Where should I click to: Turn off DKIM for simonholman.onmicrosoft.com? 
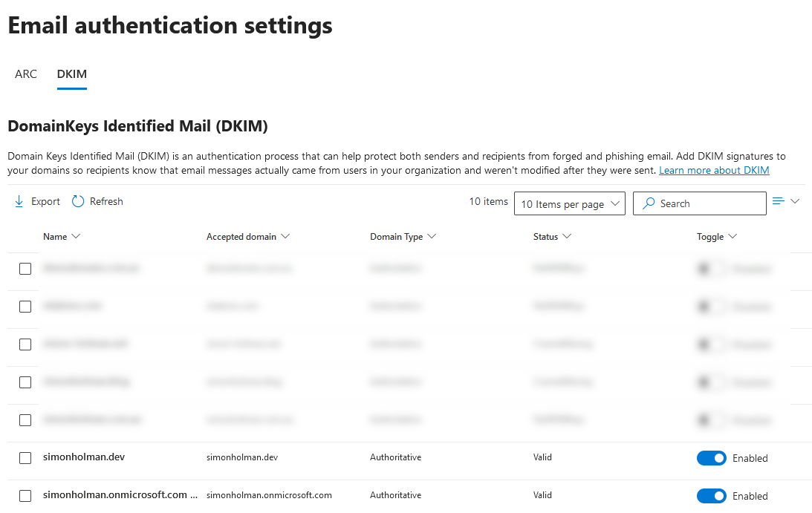click(x=711, y=495)
